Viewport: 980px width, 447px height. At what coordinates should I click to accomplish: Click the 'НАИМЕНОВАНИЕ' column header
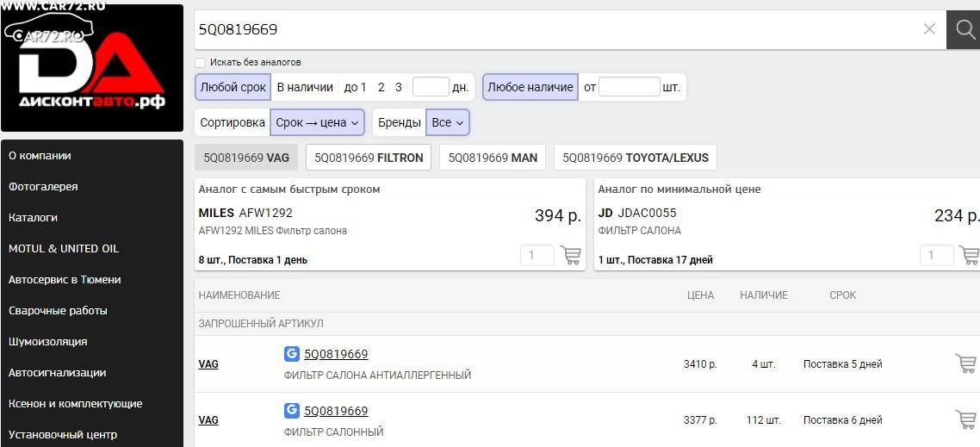pyautogui.click(x=239, y=295)
